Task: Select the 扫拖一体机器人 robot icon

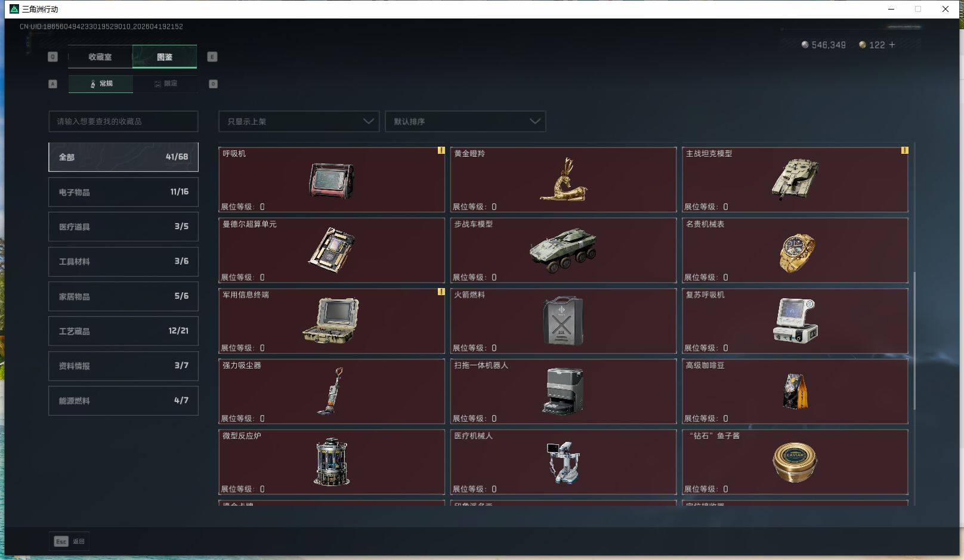Action: coord(563,391)
